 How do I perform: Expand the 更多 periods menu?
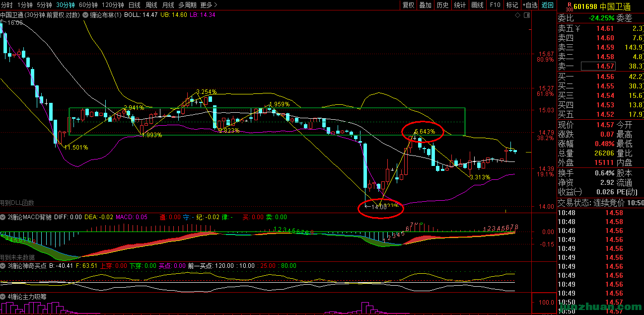click(209, 5)
